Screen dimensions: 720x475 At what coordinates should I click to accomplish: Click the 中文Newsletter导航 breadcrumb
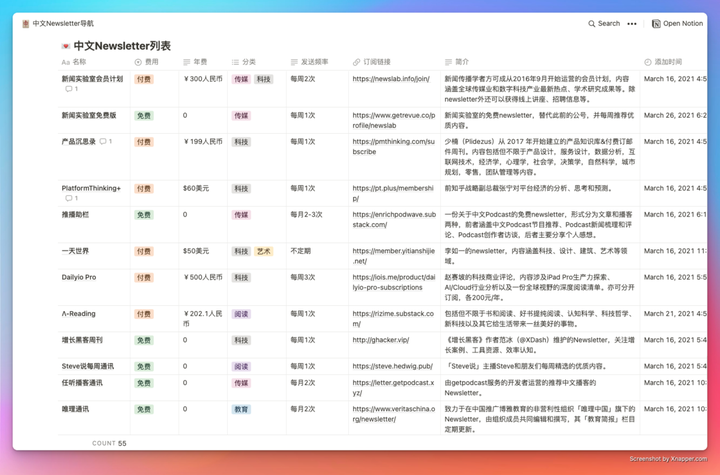click(62, 24)
